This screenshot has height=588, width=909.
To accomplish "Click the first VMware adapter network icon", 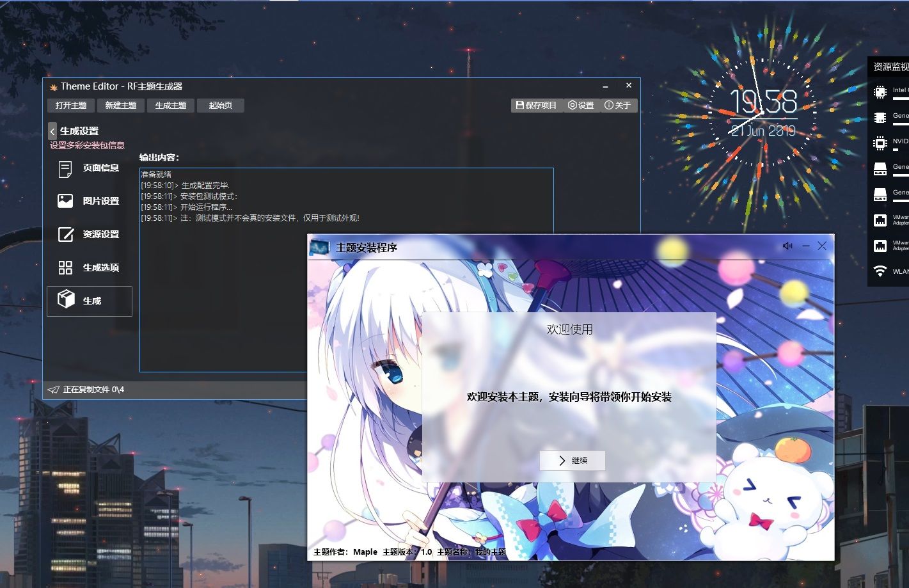I will tap(880, 221).
